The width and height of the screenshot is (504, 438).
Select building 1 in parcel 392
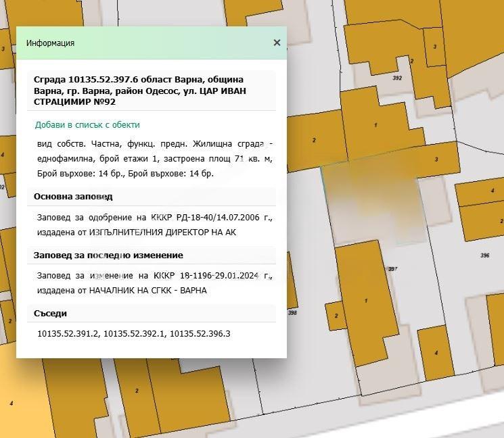tap(375, 125)
